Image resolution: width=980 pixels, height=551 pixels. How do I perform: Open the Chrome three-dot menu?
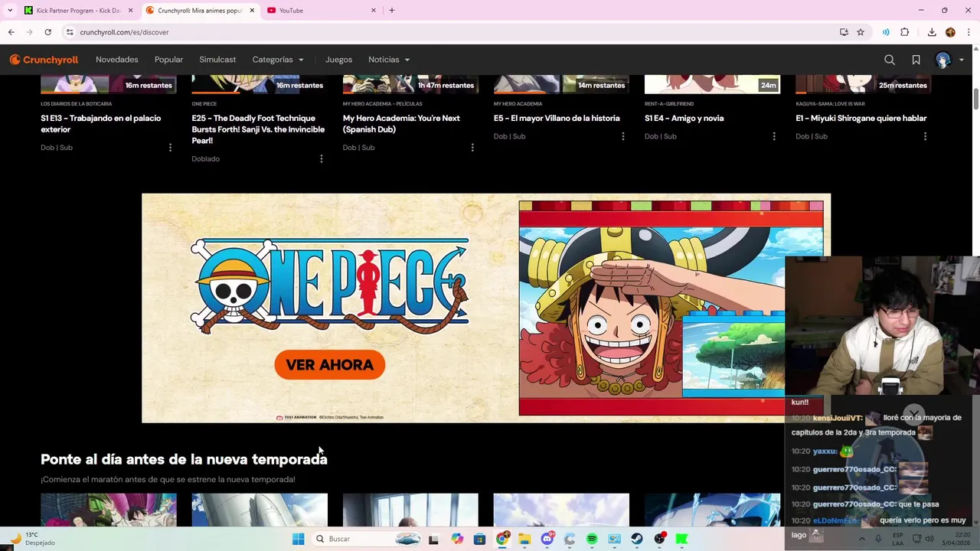click(x=969, y=32)
